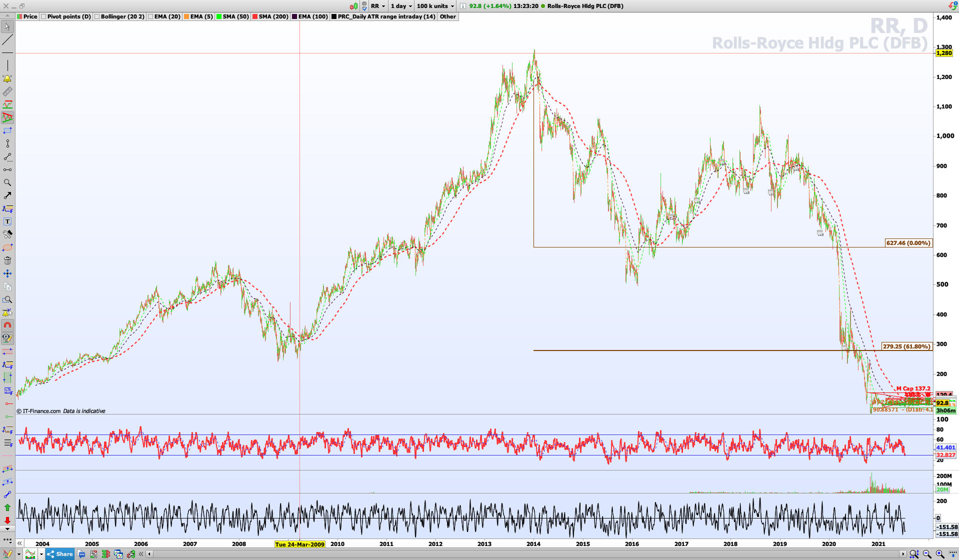
Task: Open the 100 k units dropdown
Action: (435, 6)
